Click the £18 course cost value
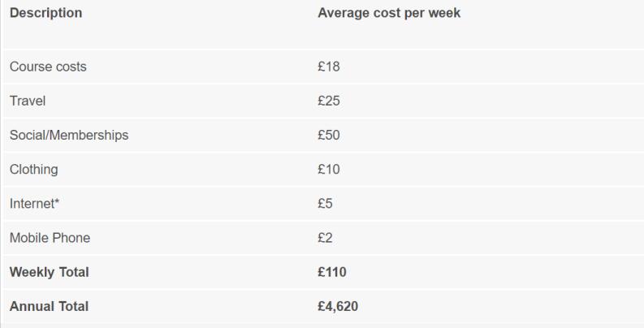Viewport: 644px width, 328px height. pos(328,67)
